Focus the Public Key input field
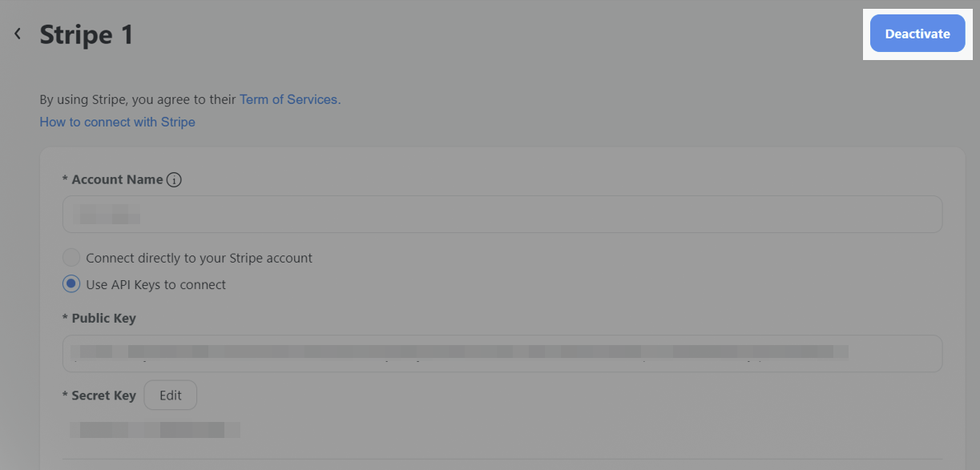This screenshot has height=470, width=980. (502, 353)
